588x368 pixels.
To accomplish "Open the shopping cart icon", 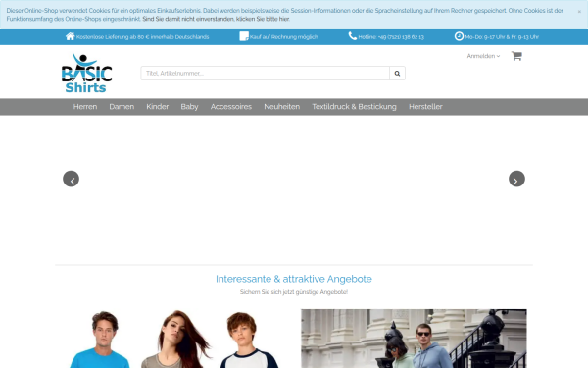I will (x=516, y=56).
